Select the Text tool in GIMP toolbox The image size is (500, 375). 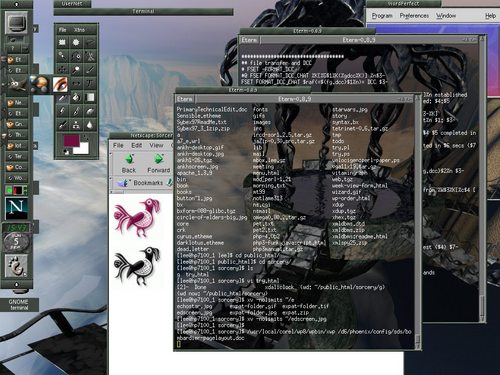coord(90,83)
